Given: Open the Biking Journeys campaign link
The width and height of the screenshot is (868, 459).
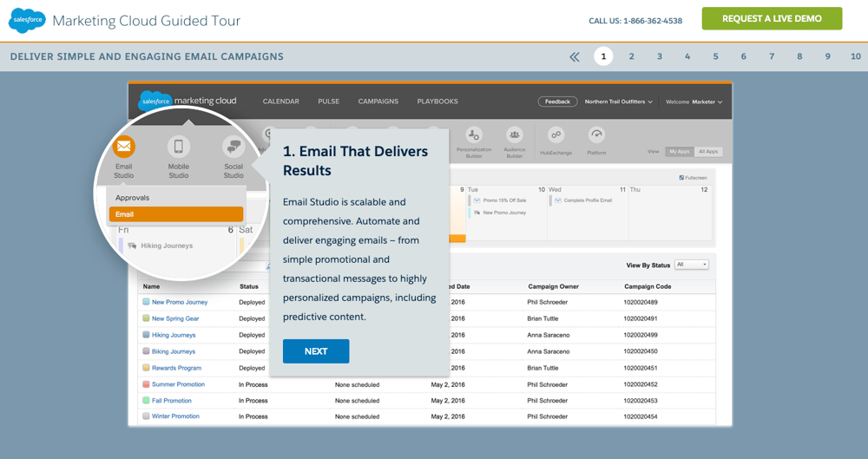Looking at the screenshot, I should [x=174, y=351].
